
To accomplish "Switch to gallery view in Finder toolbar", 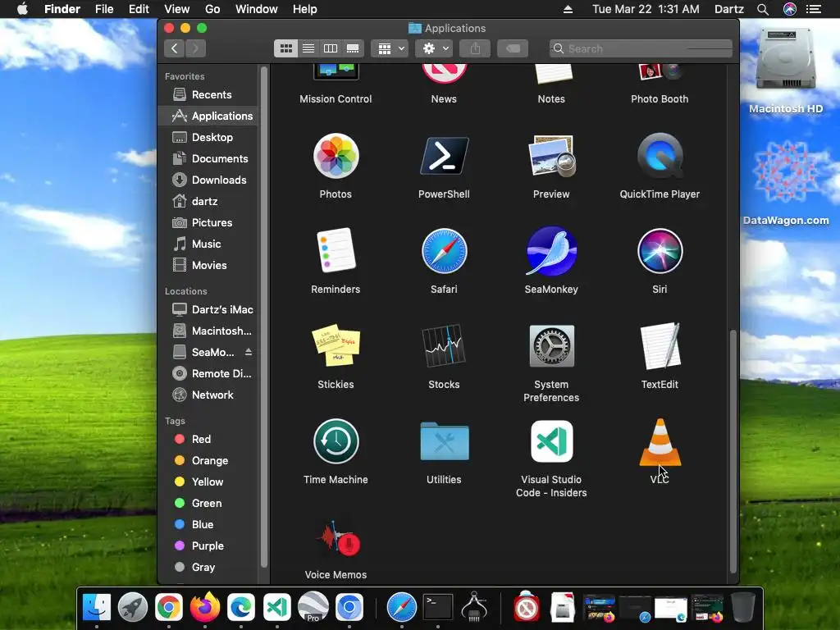I will [353, 48].
